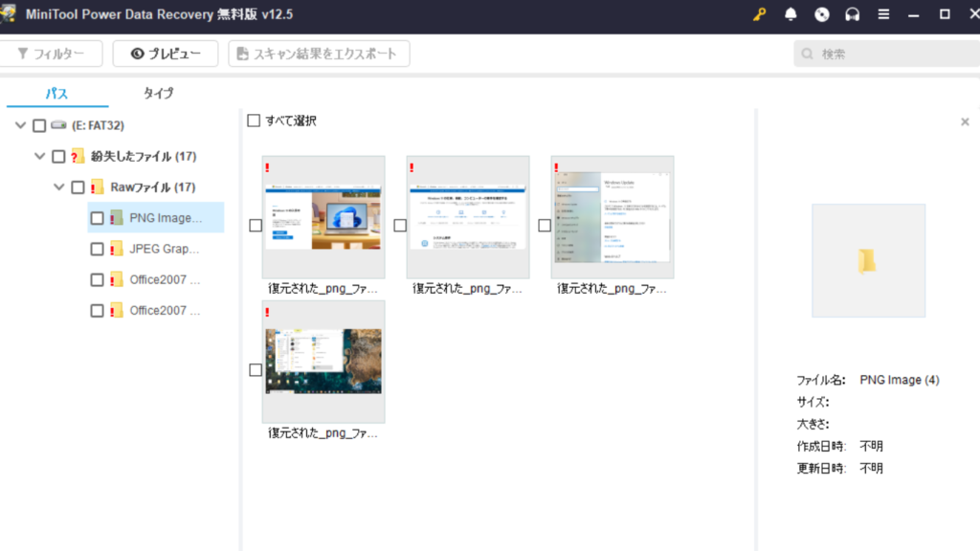Tick checkbox of the second png thumbnail
Viewport: 980px width, 551px height.
[x=400, y=226]
